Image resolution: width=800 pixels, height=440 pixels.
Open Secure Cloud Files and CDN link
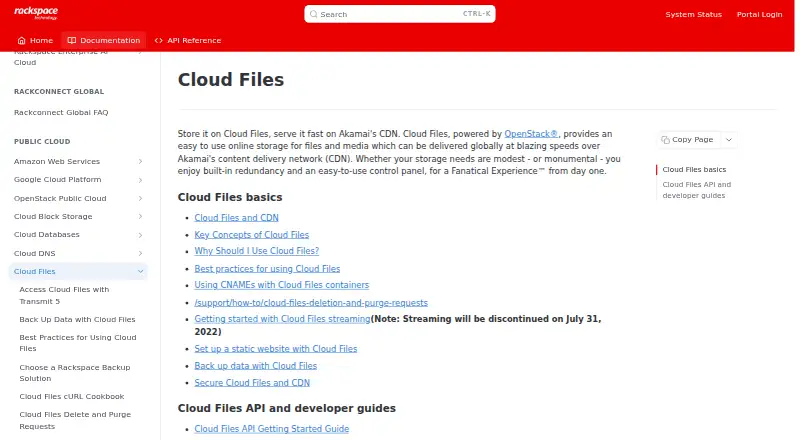point(252,383)
